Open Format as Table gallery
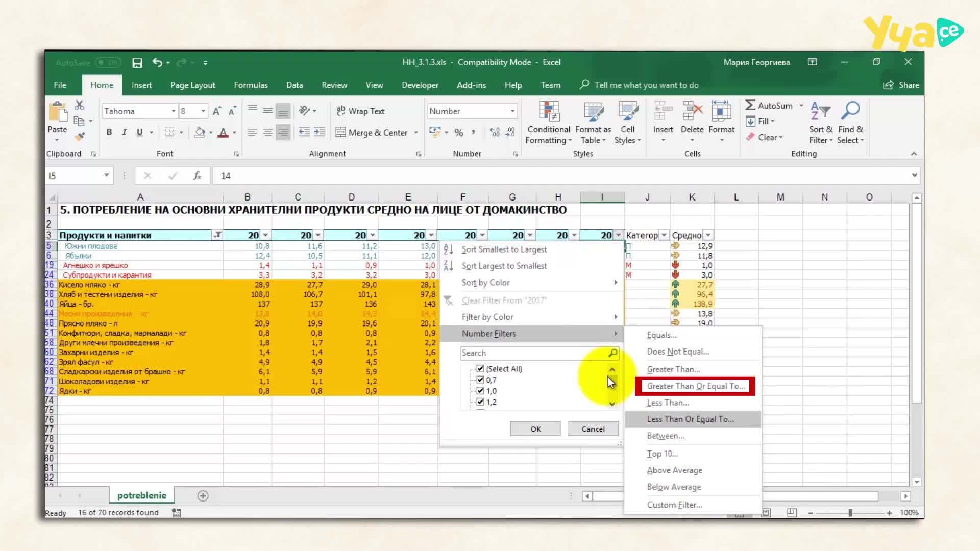 tap(593, 123)
